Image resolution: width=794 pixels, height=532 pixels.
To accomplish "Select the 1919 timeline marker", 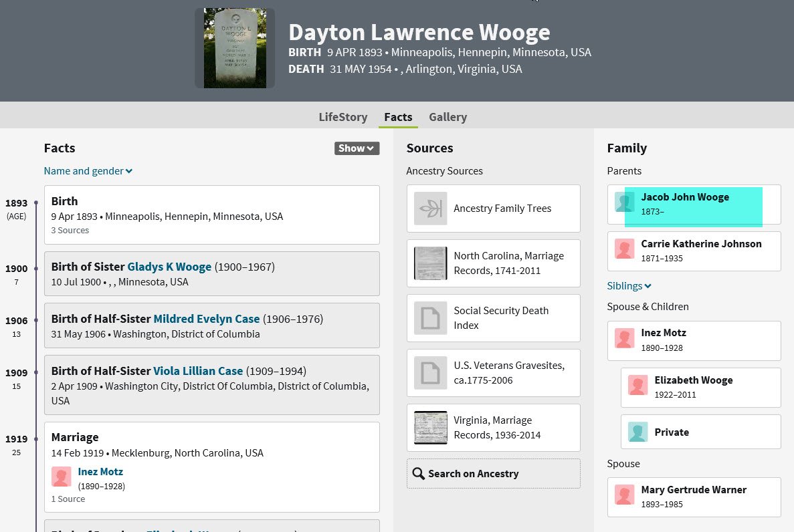I will point(36,439).
